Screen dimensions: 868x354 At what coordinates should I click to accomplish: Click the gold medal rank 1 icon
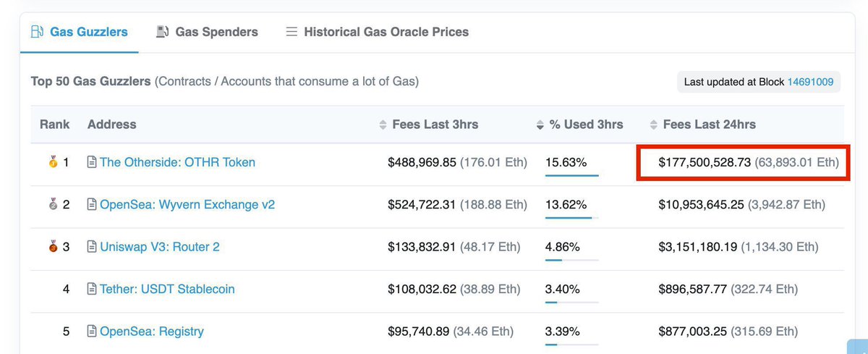(x=53, y=162)
